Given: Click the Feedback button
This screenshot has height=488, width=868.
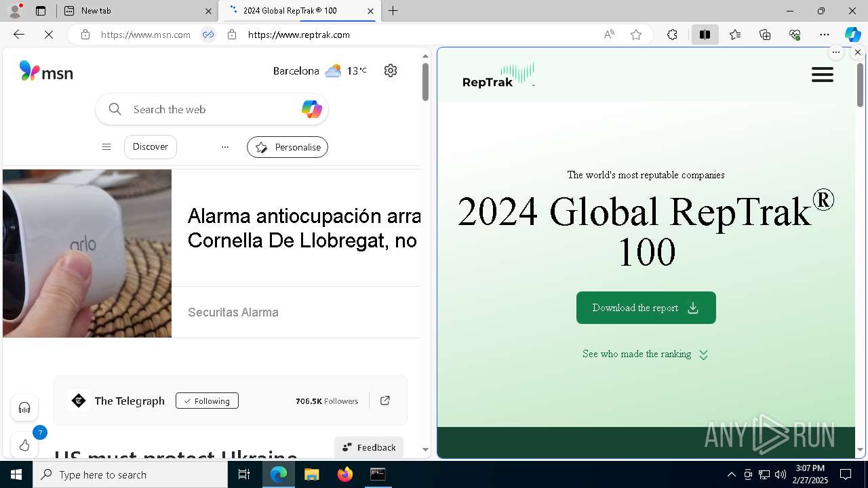Looking at the screenshot, I should click(369, 447).
